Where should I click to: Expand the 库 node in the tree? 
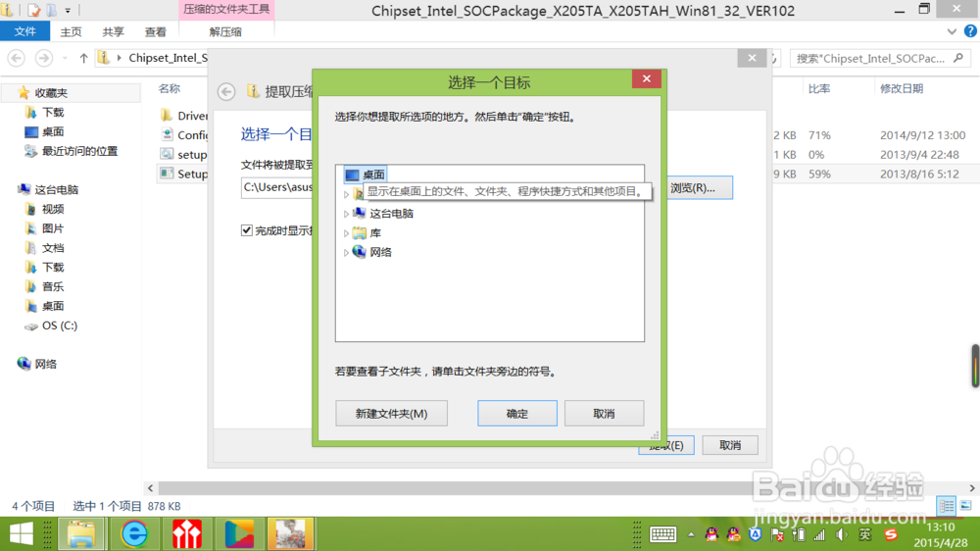[346, 233]
